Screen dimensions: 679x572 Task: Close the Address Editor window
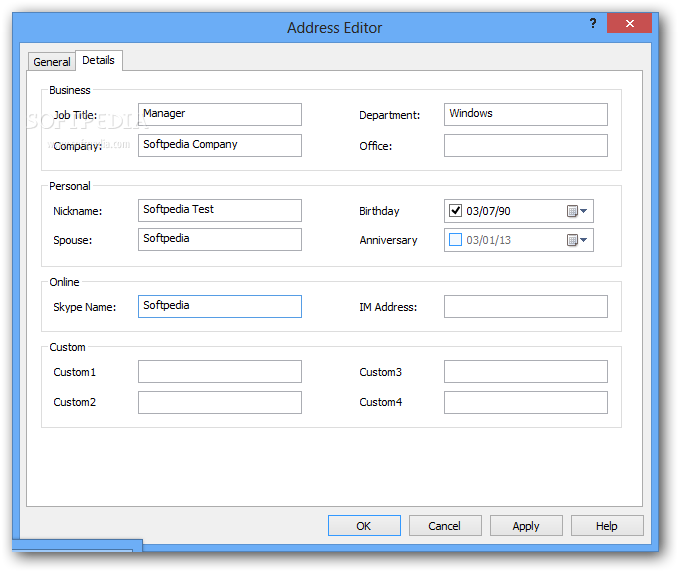pyautogui.click(x=629, y=23)
